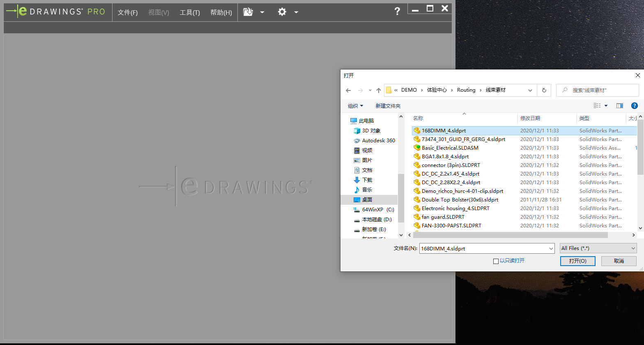The height and width of the screenshot is (345, 644).
Task: Select 桌面 in the navigation tree
Action: (367, 199)
